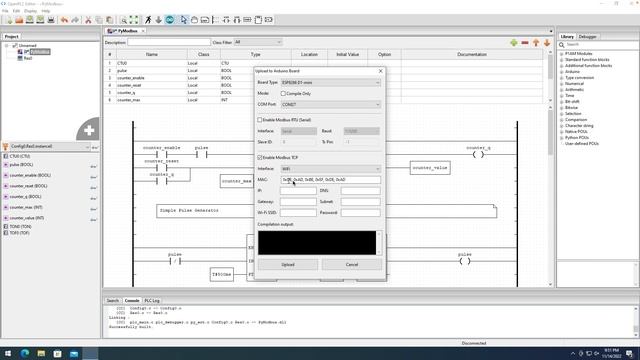Click the Save project toolbar icon
The image size is (640, 360).
[x=30, y=20]
